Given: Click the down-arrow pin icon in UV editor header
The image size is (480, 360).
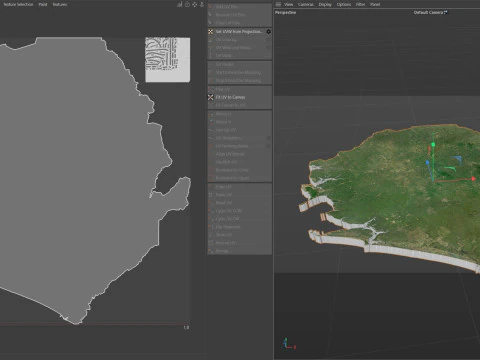Looking at the screenshot, I should point(202,4).
